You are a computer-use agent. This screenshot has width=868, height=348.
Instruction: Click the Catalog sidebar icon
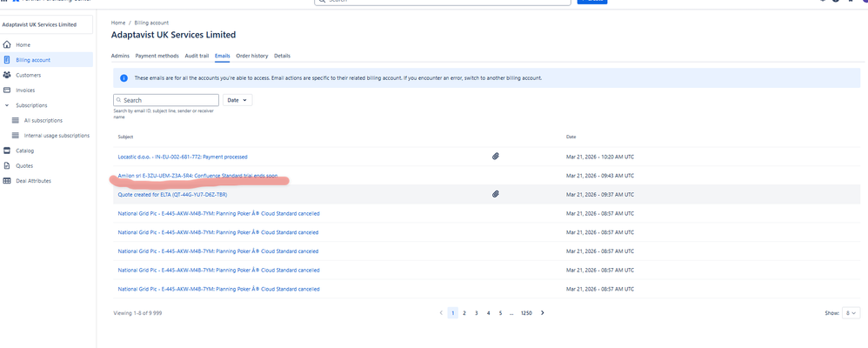[x=7, y=151]
